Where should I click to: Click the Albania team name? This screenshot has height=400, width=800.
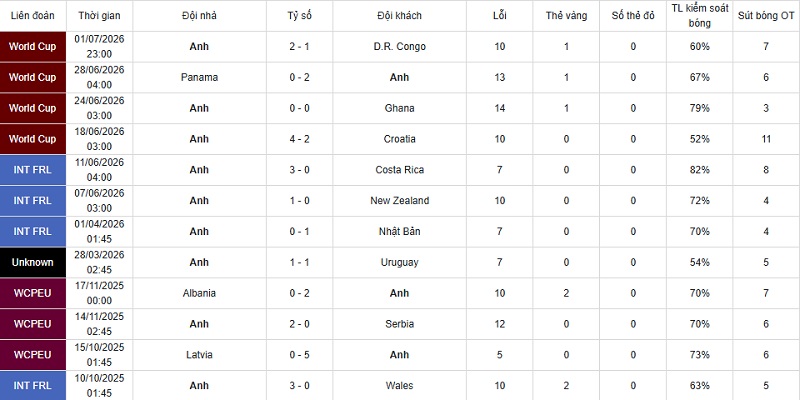[199, 293]
